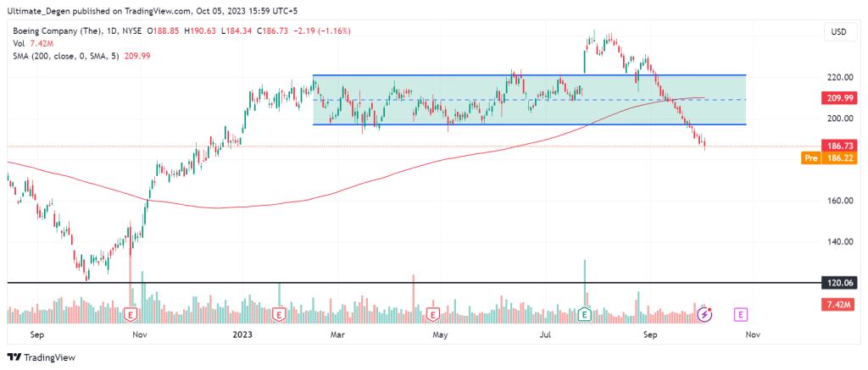
Task: Click the black 120.06 horizontal line price label
Action: pos(838,283)
